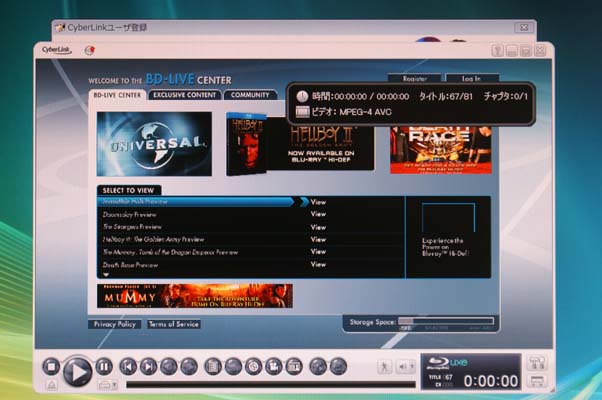
Task: Skip to the next chapter
Action: tap(149, 367)
